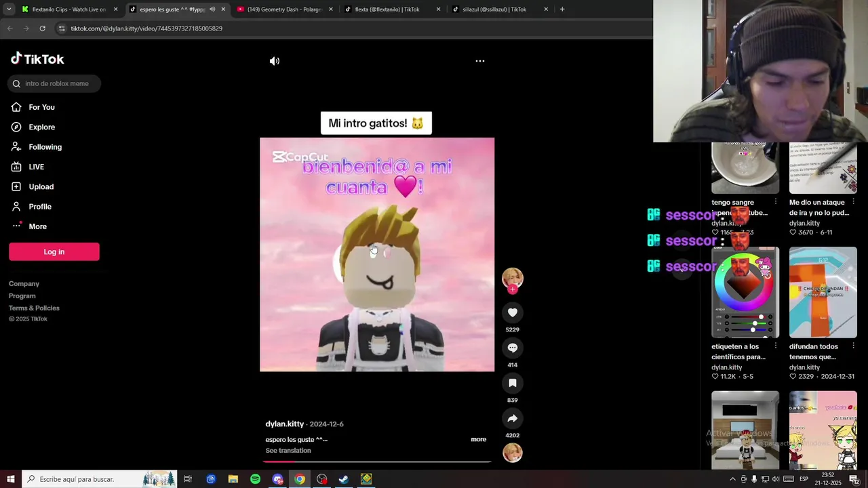Open options for 'etiqueten a los científicos'

(x=776, y=346)
